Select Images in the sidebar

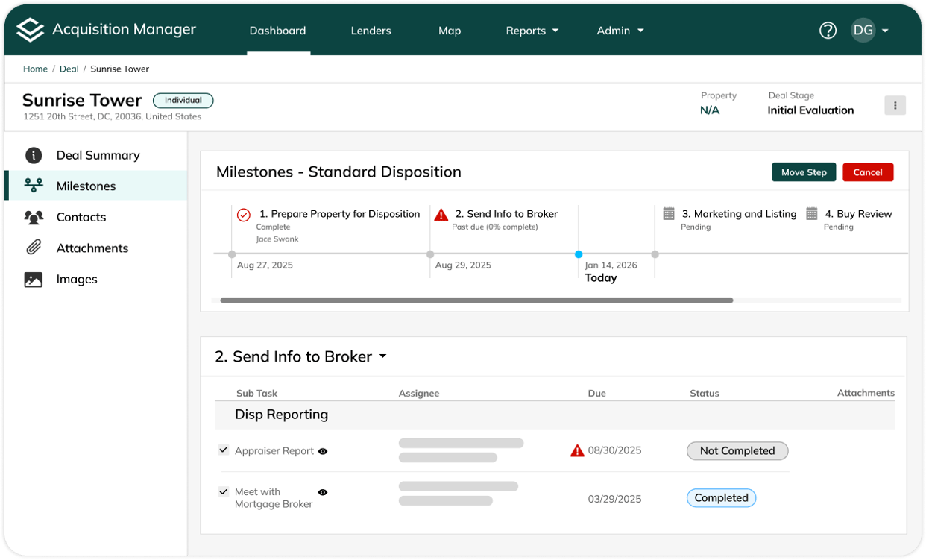[x=96, y=280]
